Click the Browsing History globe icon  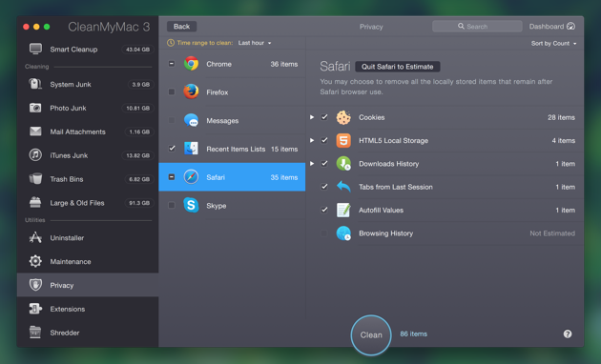343,233
